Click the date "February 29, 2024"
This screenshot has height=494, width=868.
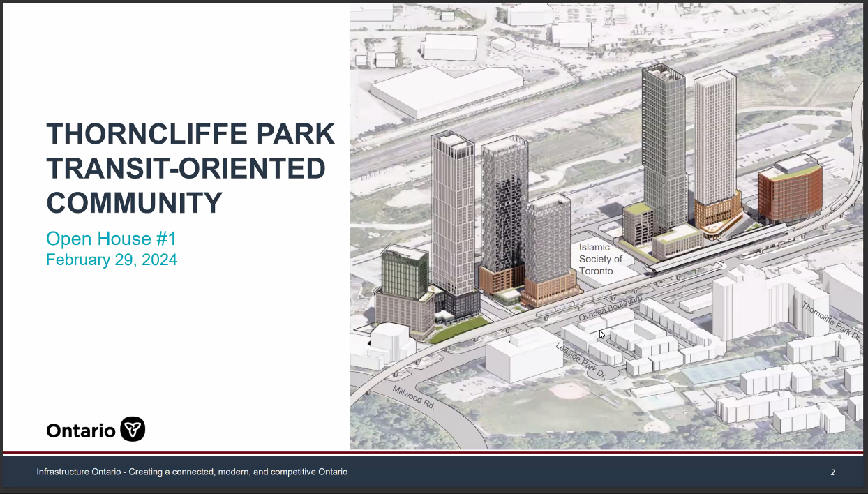pos(112,260)
